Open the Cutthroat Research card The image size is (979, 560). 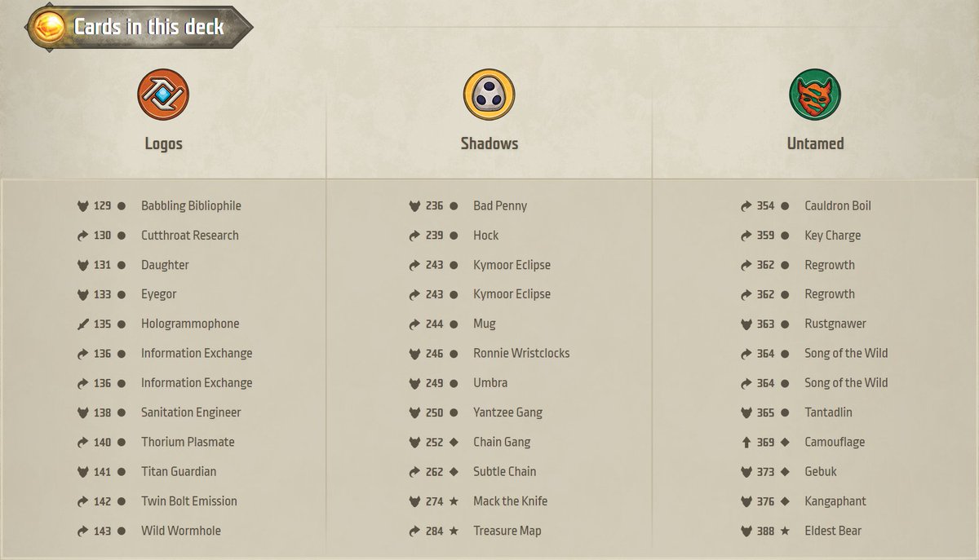pos(190,236)
